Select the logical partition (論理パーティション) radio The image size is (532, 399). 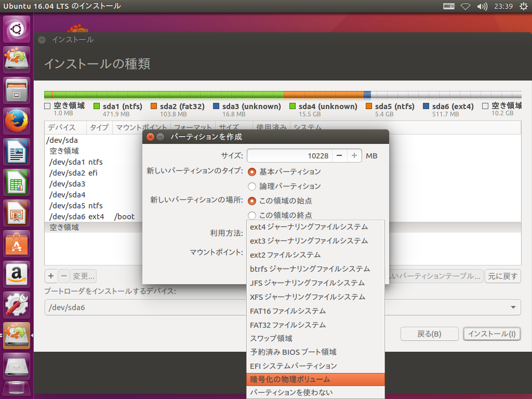252,187
